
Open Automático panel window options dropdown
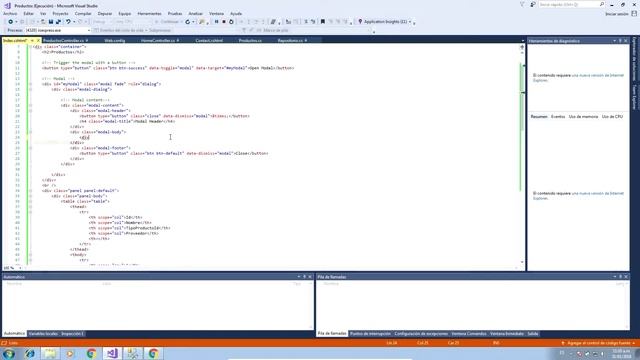(x=299, y=277)
